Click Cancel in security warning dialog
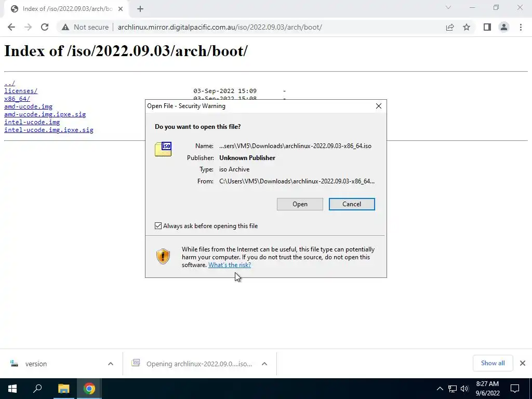532x399 pixels. tap(352, 204)
